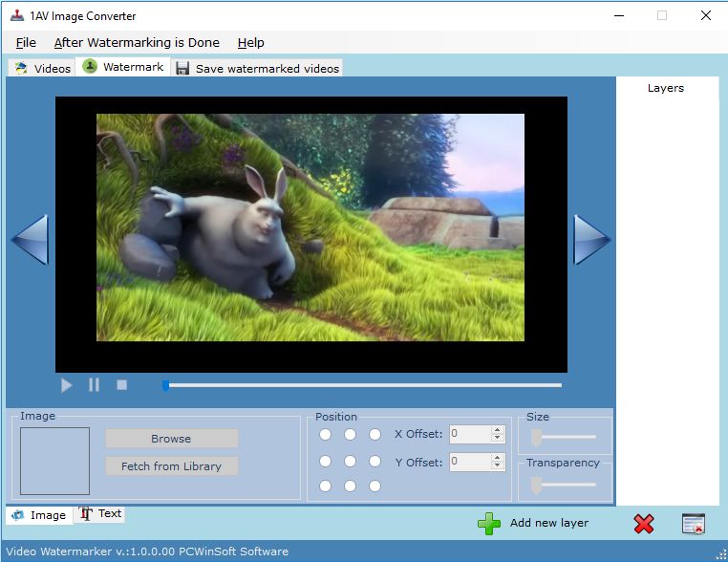Decrease Y Offset with down arrow

(x=497, y=465)
